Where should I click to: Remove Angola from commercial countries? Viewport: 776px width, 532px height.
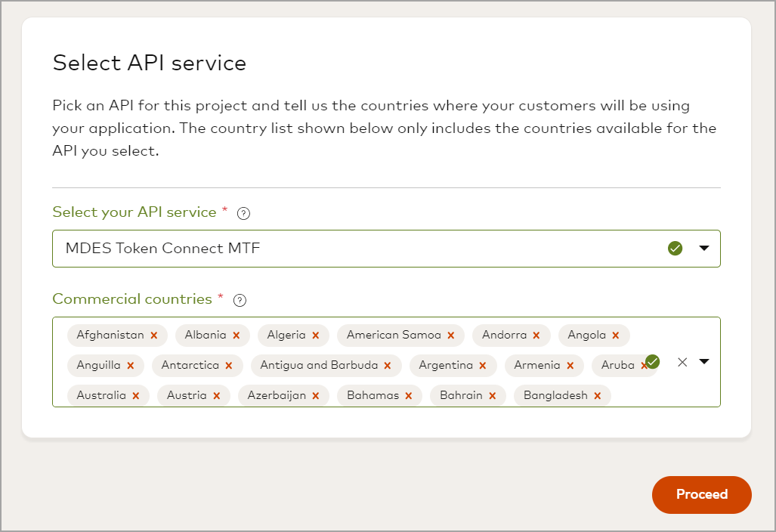616,336
